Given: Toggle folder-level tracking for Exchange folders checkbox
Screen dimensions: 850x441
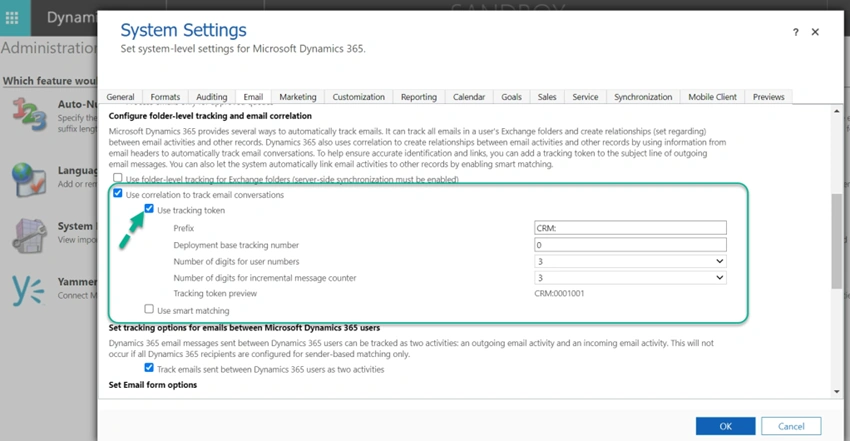Looking at the screenshot, I should coord(118,178).
